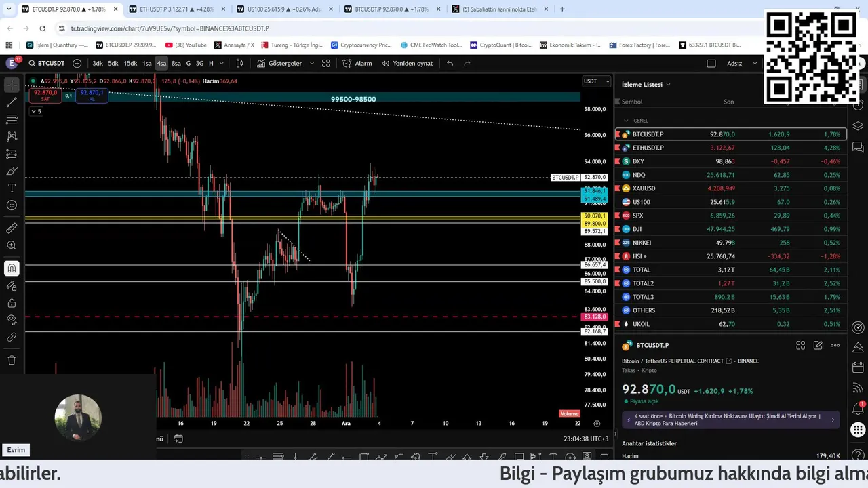
Task: Toggle lock all drawings
Action: click(x=12, y=303)
